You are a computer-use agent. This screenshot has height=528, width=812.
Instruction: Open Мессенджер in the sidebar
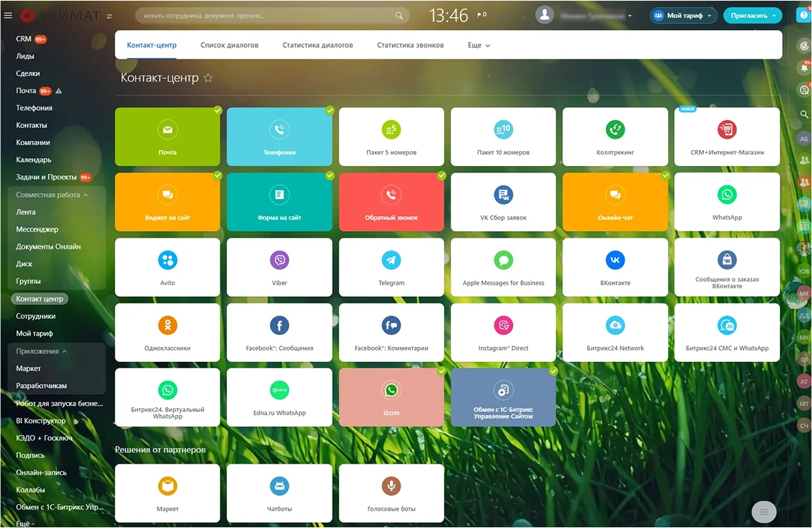(x=36, y=230)
